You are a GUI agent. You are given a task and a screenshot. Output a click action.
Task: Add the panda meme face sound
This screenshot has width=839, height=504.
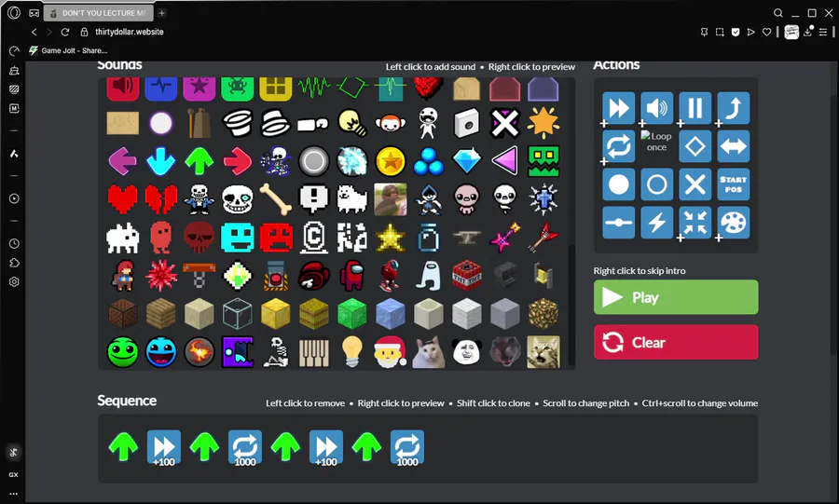pos(467,352)
